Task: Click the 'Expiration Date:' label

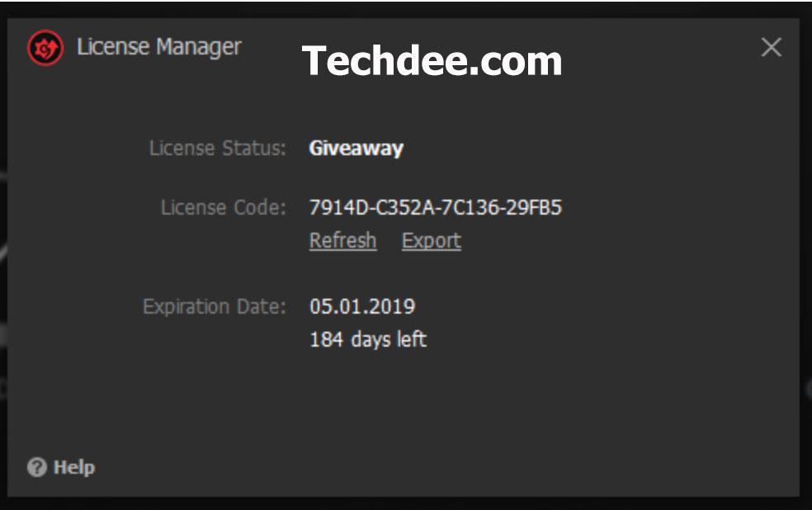Action: coord(214,307)
